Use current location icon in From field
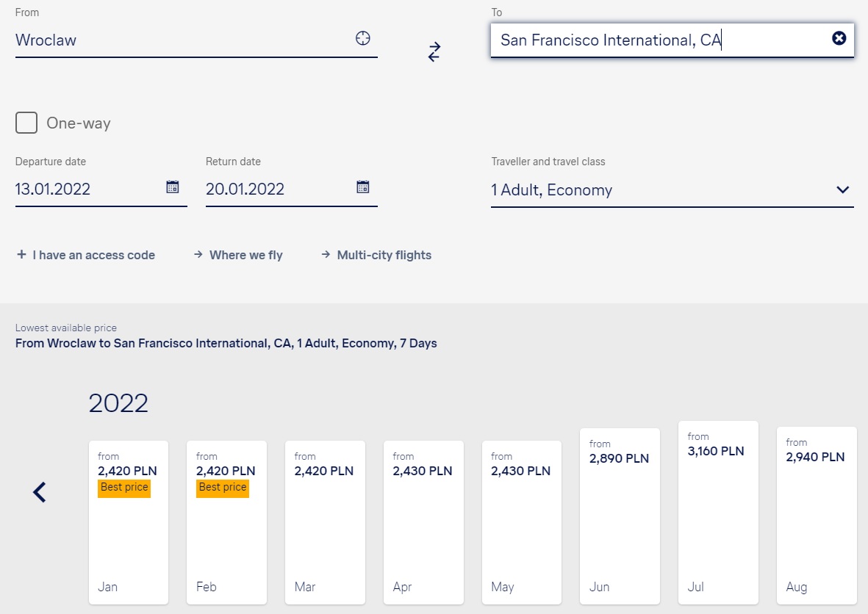 (362, 38)
